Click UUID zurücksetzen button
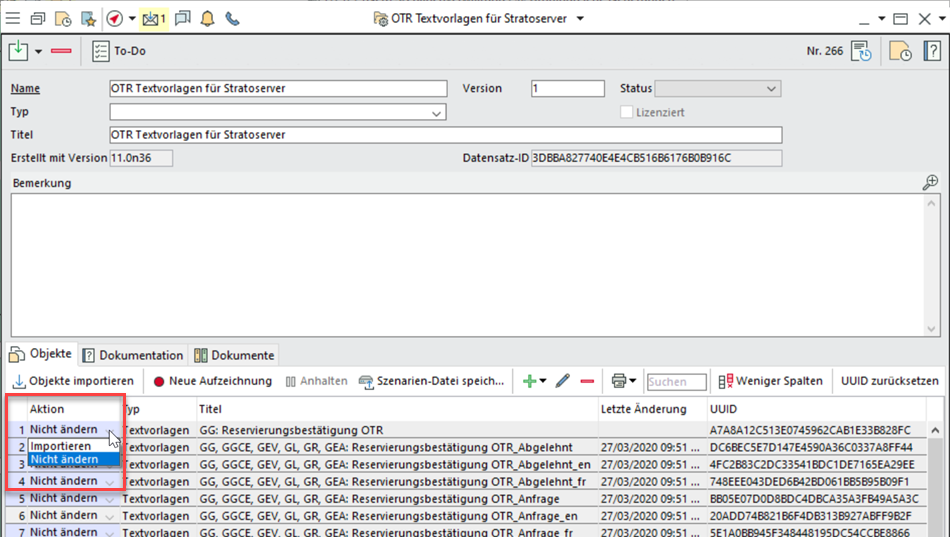 coord(889,381)
